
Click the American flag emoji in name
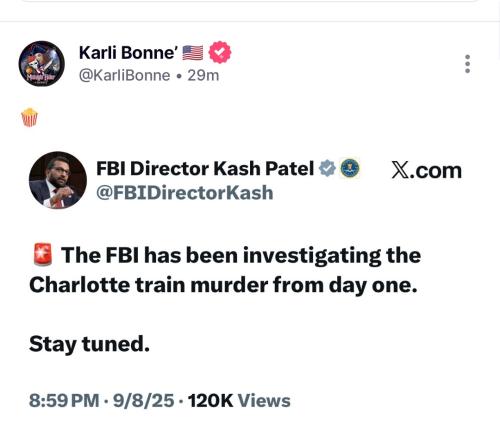pos(193,53)
